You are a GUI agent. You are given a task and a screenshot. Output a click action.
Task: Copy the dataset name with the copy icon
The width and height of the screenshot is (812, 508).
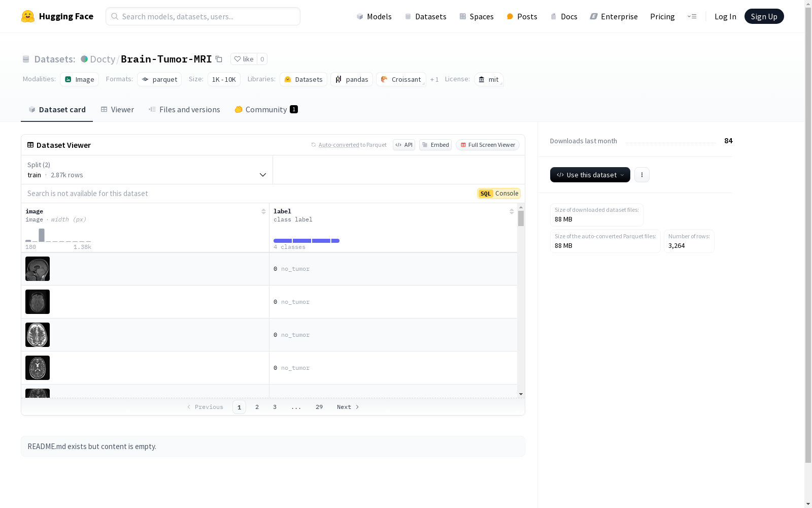219,59
